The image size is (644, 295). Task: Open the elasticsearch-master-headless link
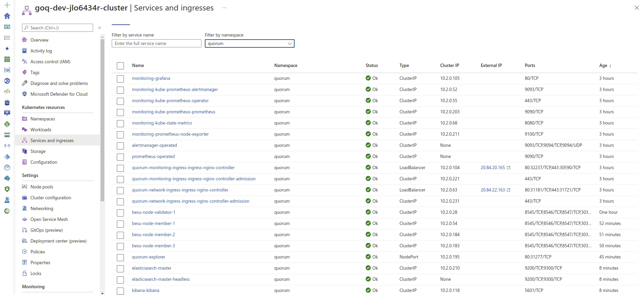click(161, 279)
